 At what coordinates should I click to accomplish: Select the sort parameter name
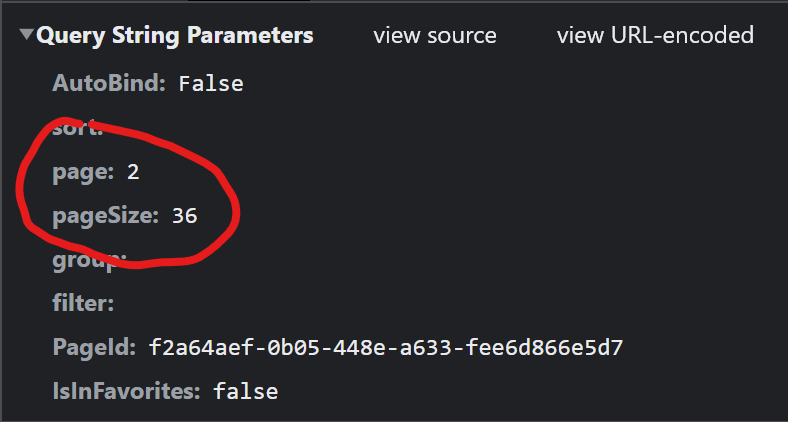pos(76,128)
